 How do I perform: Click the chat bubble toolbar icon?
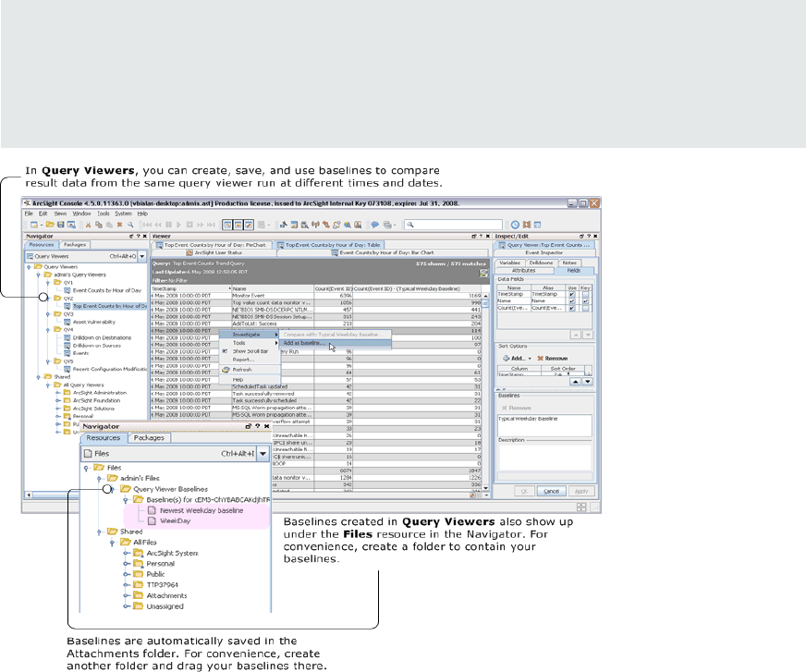click(x=375, y=225)
